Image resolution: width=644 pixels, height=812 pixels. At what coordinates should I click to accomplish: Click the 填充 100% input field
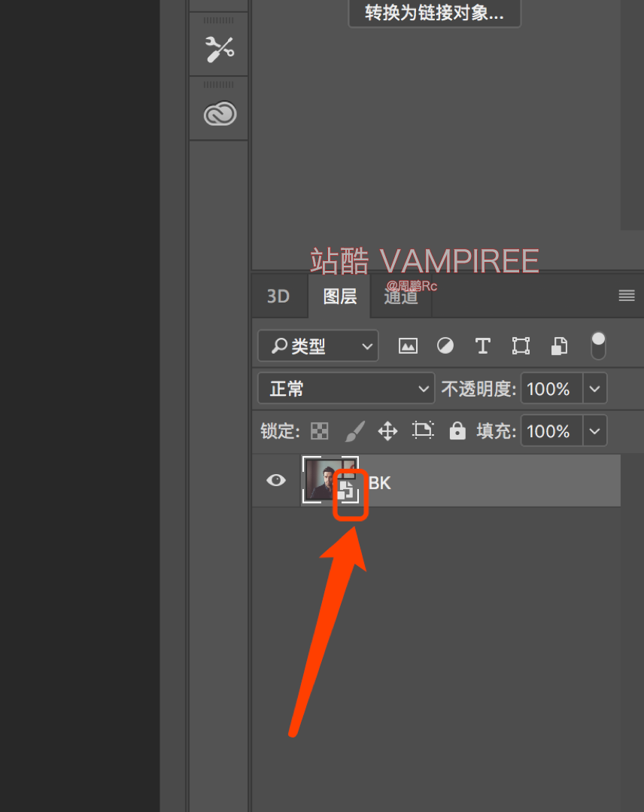[x=552, y=430]
